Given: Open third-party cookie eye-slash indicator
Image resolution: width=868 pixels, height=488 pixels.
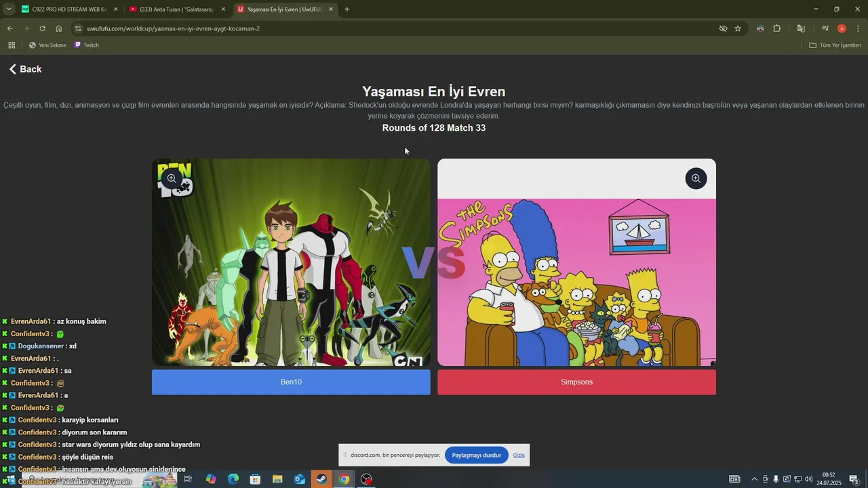Looking at the screenshot, I should click(x=723, y=28).
